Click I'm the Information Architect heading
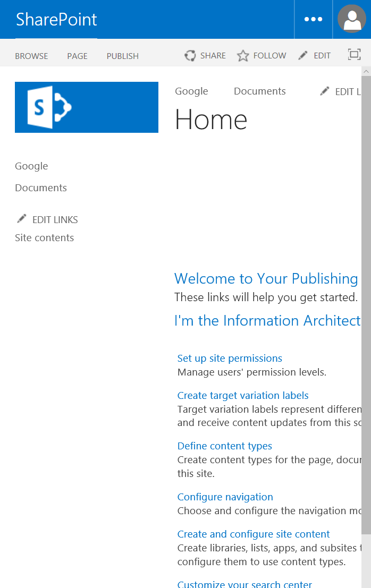This screenshot has height=588, width=371. click(267, 321)
